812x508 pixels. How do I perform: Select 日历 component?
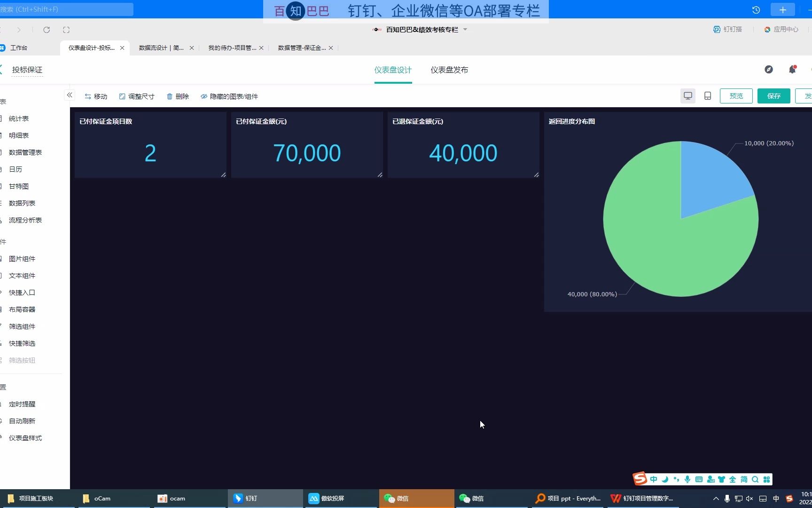16,170
